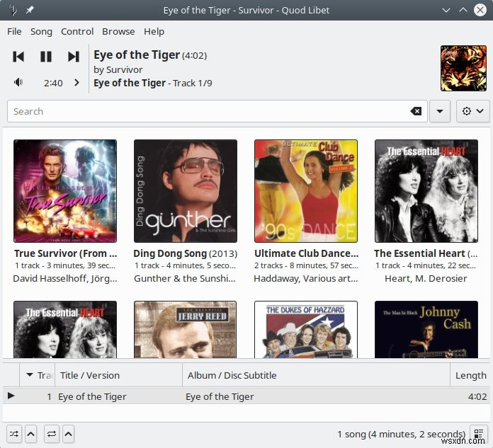This screenshot has width=493, height=448.
Task: Toggle shuffle mode at bottom left
Action: [x=14, y=434]
